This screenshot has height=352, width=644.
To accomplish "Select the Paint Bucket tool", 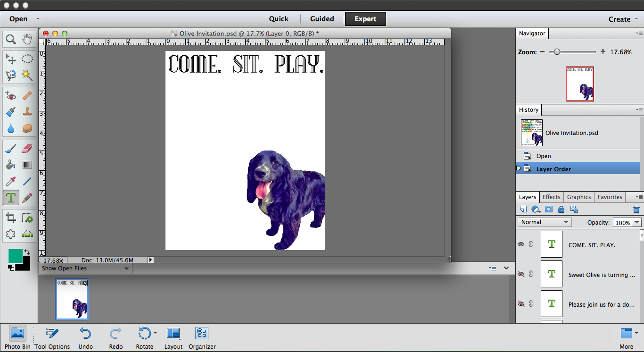I will (11, 165).
